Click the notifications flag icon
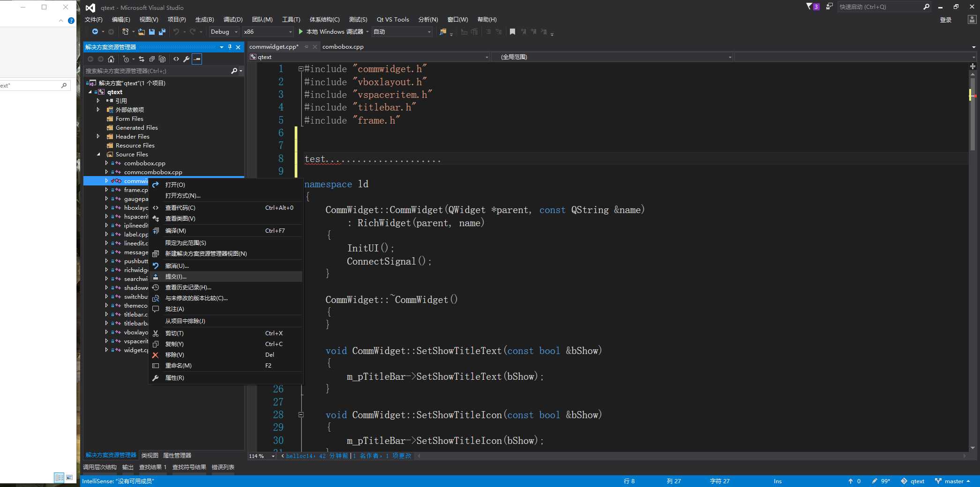This screenshot has height=487, width=980. pyautogui.click(x=809, y=7)
